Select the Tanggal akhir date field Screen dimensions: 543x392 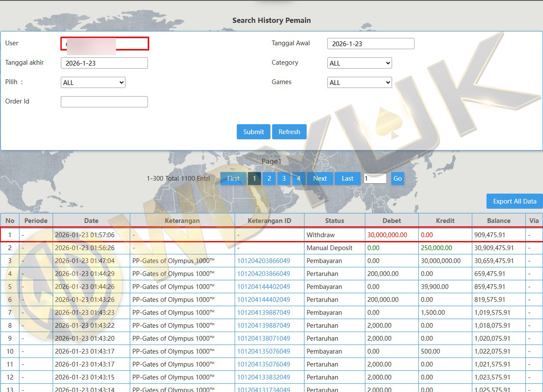[x=104, y=63]
